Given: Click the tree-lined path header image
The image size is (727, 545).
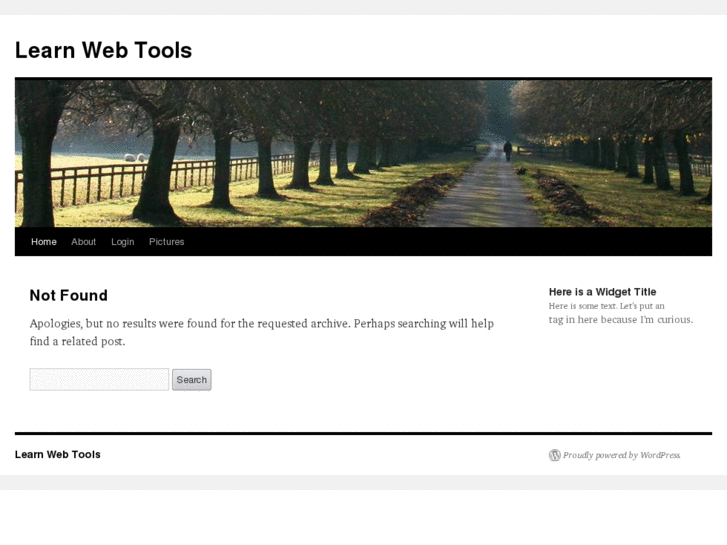Looking at the screenshot, I should [x=364, y=154].
